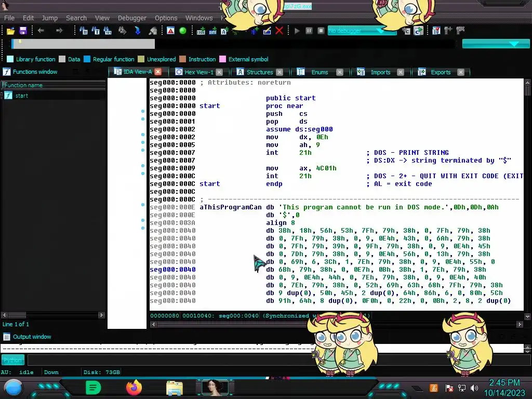Viewport: 532px width, 399px height.
Task: Close the Hex View-1 tab
Action: click(x=219, y=72)
